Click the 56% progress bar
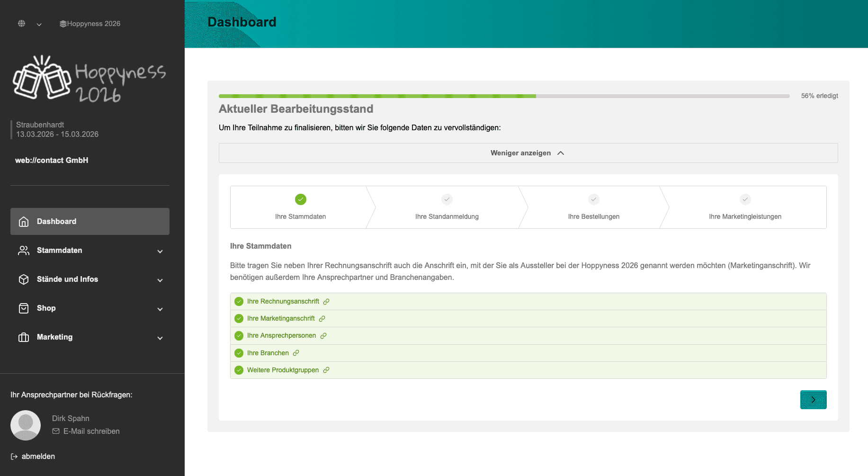The width and height of the screenshot is (868, 476). pos(504,96)
